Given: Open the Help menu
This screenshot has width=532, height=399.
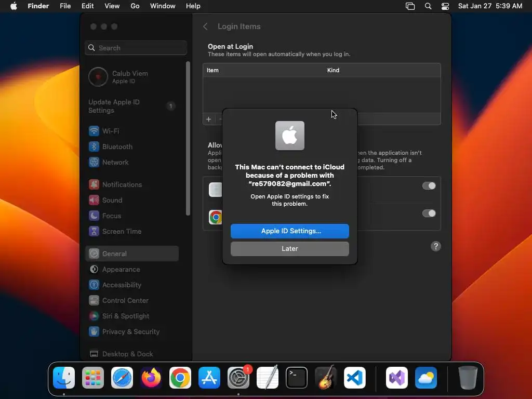Looking at the screenshot, I should [x=193, y=6].
